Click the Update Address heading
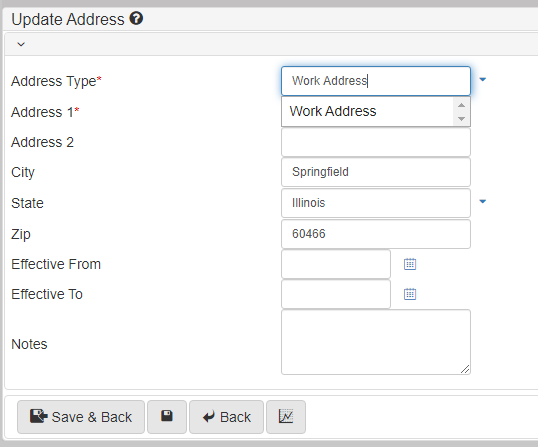The image size is (538, 447). tap(68, 19)
